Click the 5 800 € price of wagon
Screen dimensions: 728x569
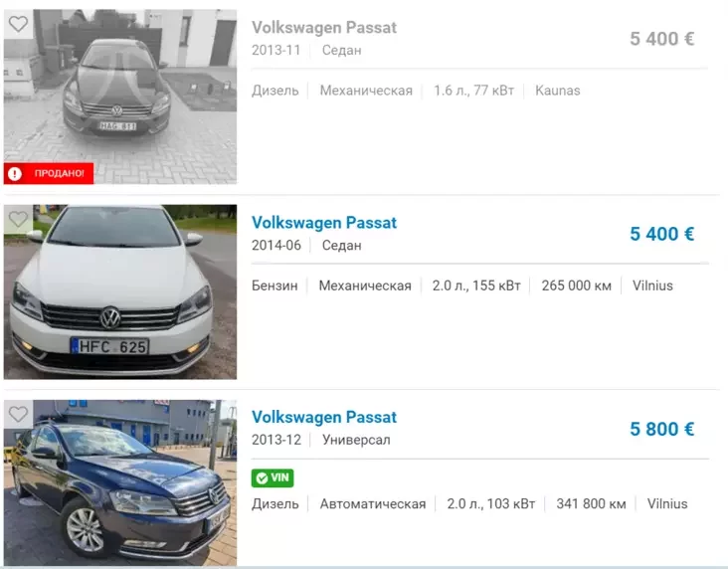(x=662, y=429)
